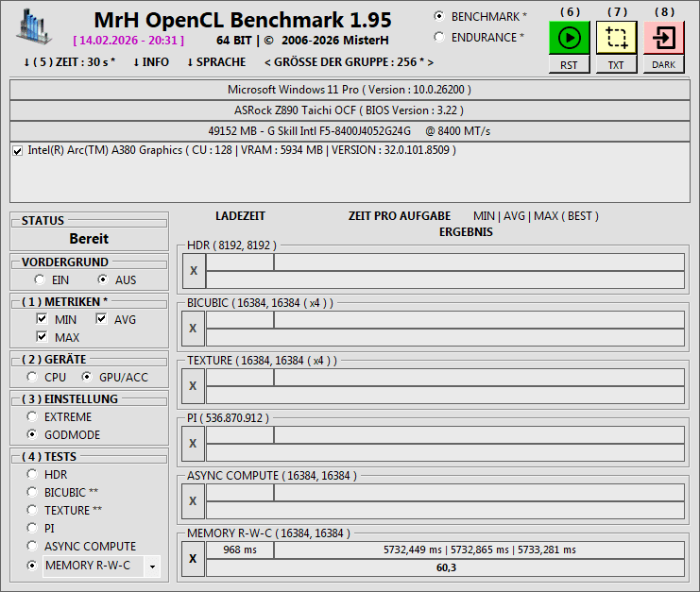This screenshot has width=700, height=592.
Task: Take screenshot with yellow selection icon
Action: (617, 38)
